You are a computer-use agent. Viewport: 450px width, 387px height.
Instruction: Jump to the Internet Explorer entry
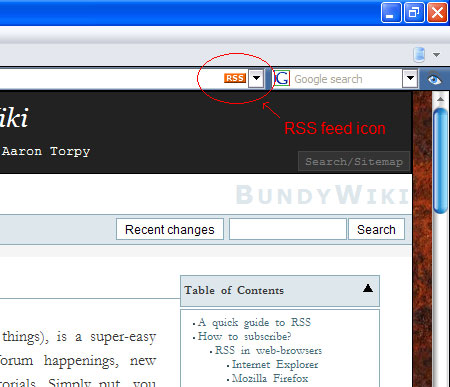(275, 364)
